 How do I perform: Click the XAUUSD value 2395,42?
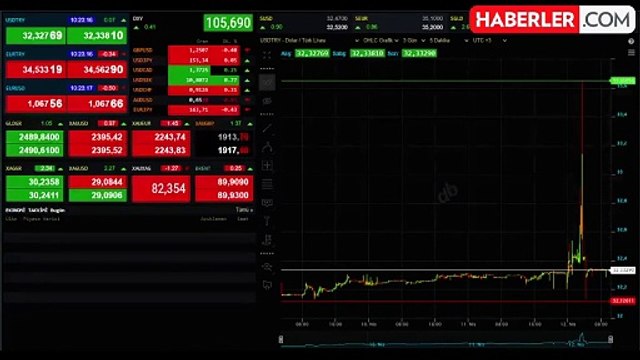[98, 137]
